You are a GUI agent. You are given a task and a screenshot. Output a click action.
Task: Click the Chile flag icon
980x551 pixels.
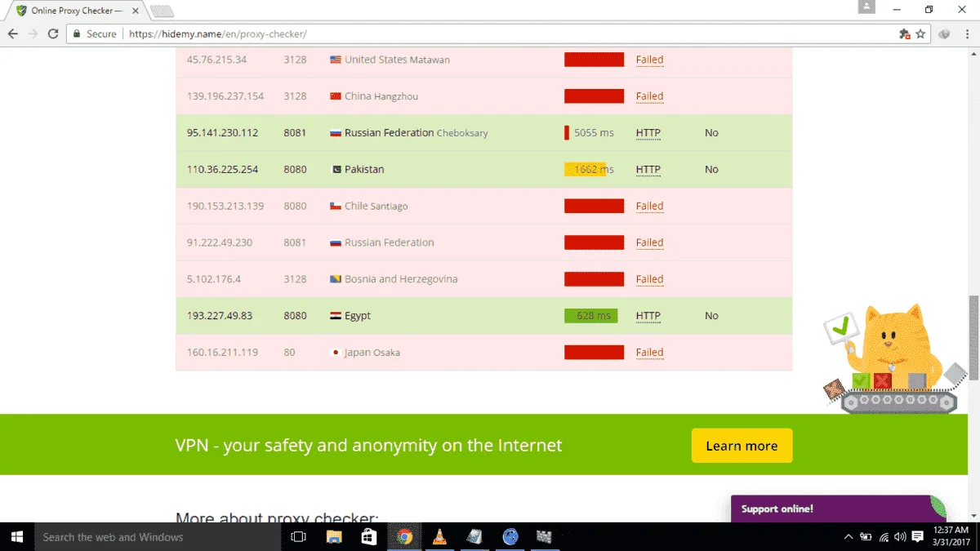pos(335,207)
